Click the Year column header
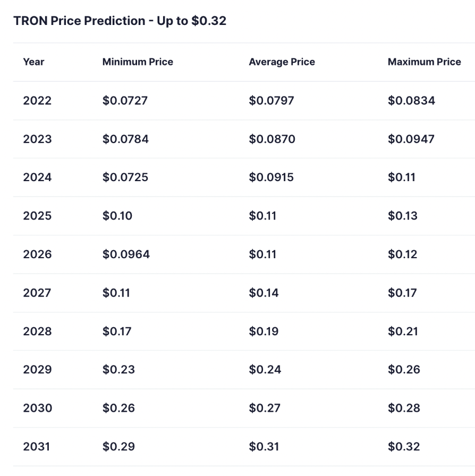This screenshot has width=475, height=476. coord(33,62)
